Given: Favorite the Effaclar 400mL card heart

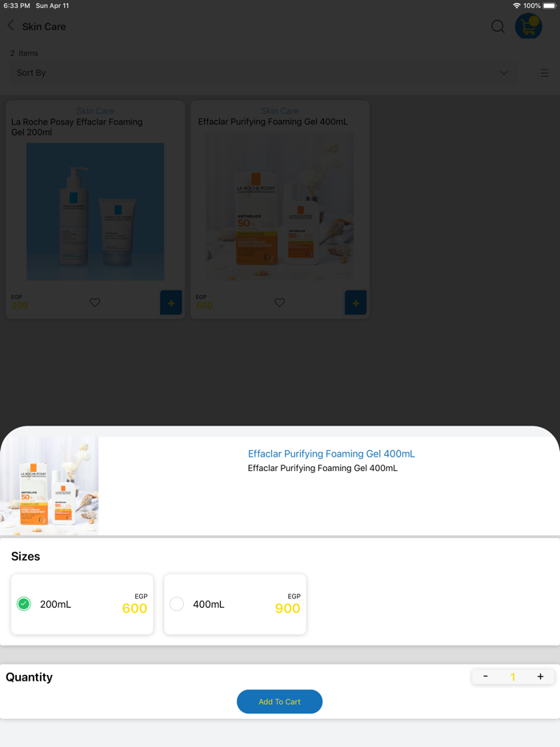Looking at the screenshot, I should [x=280, y=302].
